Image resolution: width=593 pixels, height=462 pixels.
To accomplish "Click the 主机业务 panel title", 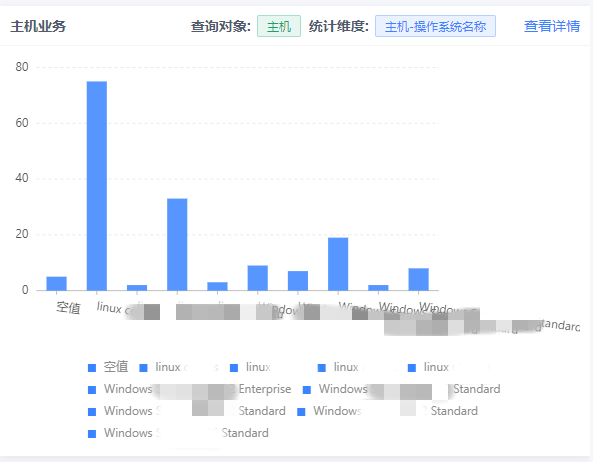I will (38, 26).
